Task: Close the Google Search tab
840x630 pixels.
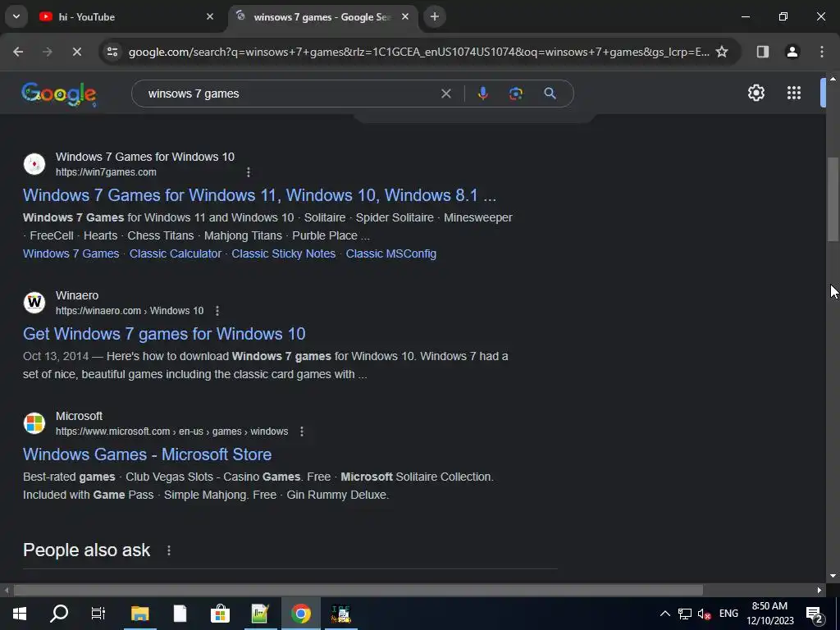Action: pos(405,16)
